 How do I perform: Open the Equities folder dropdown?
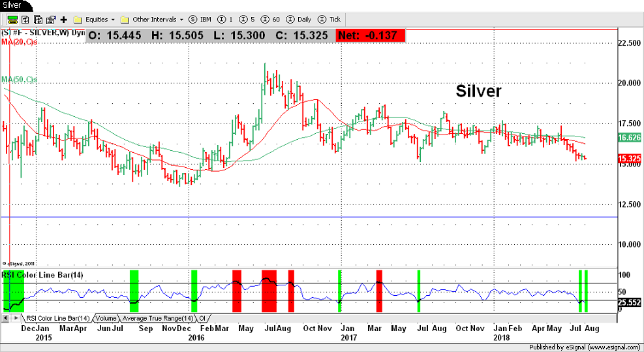(x=95, y=20)
